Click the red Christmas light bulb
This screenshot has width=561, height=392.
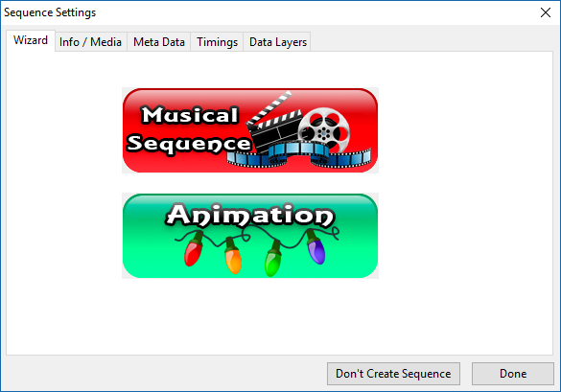click(194, 248)
